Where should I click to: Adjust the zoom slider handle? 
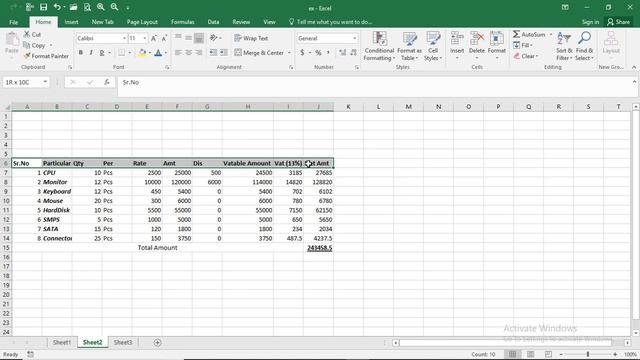[x=588, y=354]
